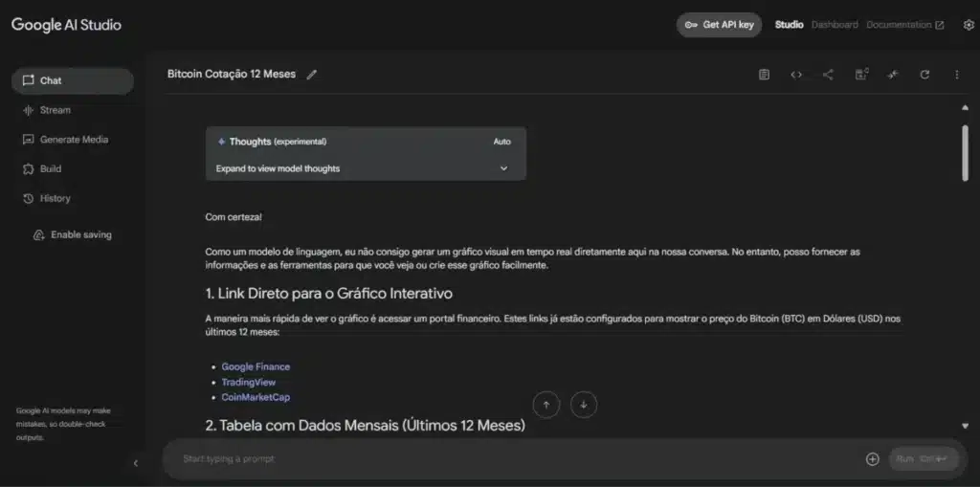Switch to the Dashboard tab
The height and width of the screenshot is (487, 980).
tap(835, 25)
